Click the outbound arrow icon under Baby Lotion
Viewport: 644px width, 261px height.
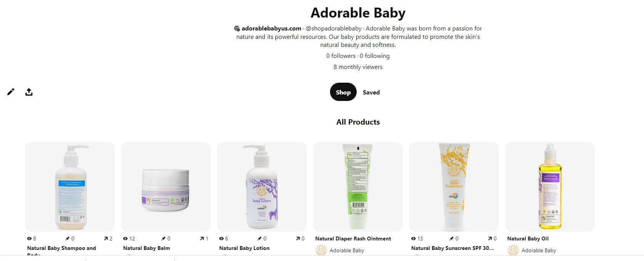pos(298,239)
